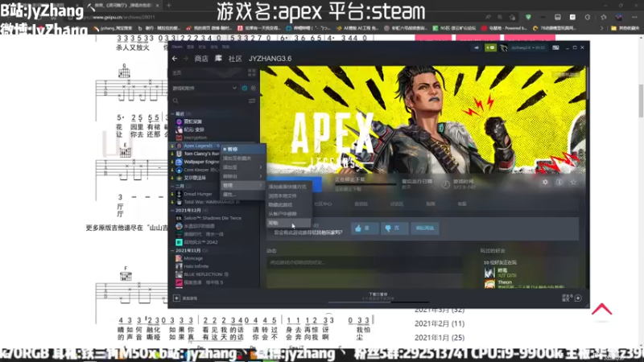Viewport: 644px width, 362px height.
Task: Click the thumbs-up 是 button
Action: tap(365, 228)
